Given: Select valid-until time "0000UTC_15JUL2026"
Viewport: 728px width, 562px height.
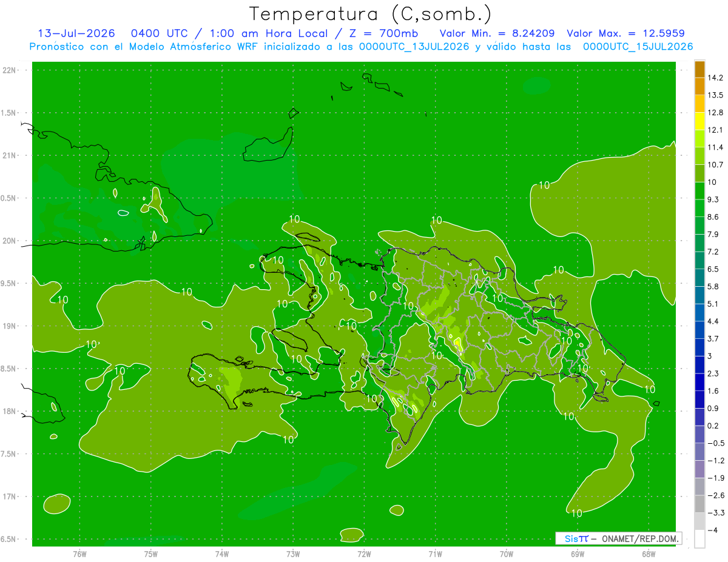Looking at the screenshot, I should coord(638,47).
